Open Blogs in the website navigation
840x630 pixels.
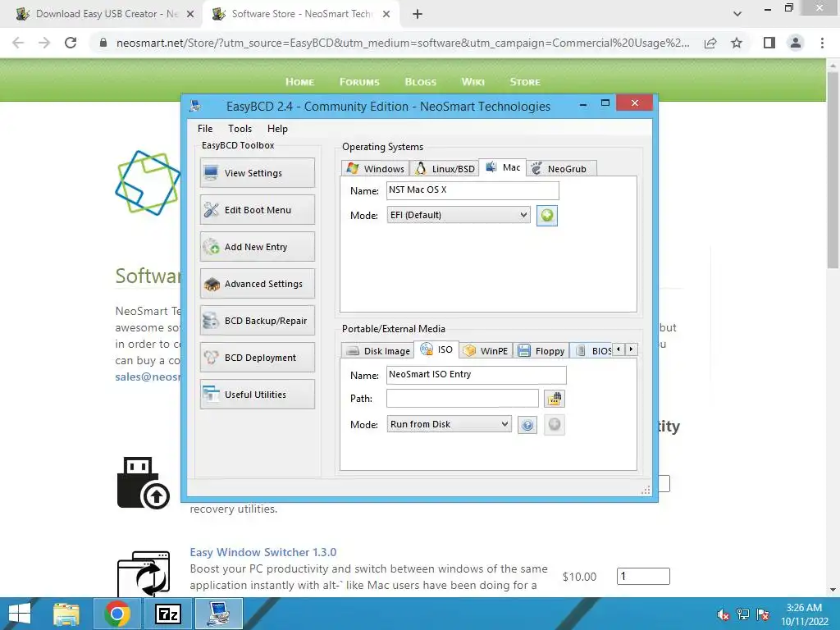pyautogui.click(x=421, y=82)
